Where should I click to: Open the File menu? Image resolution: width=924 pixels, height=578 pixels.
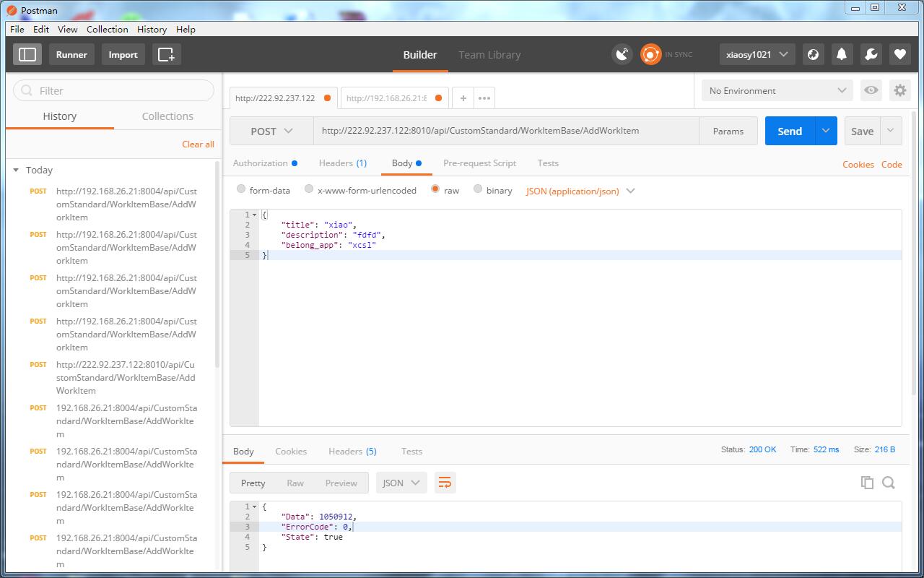[17, 29]
